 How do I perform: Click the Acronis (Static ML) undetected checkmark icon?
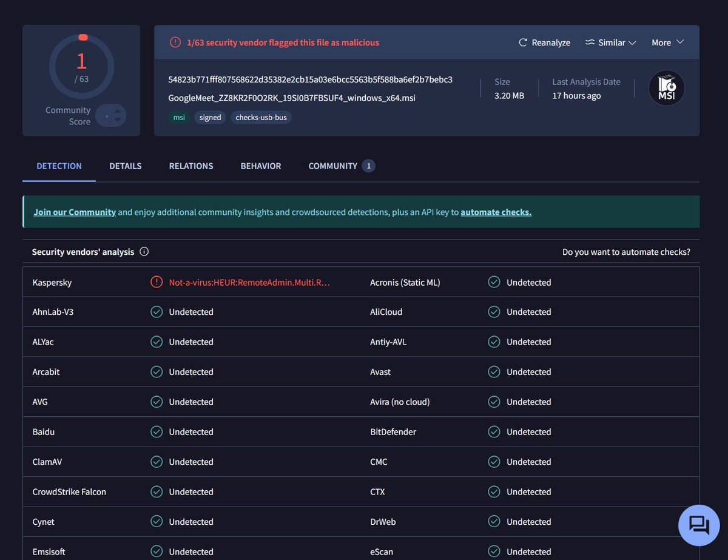(494, 282)
